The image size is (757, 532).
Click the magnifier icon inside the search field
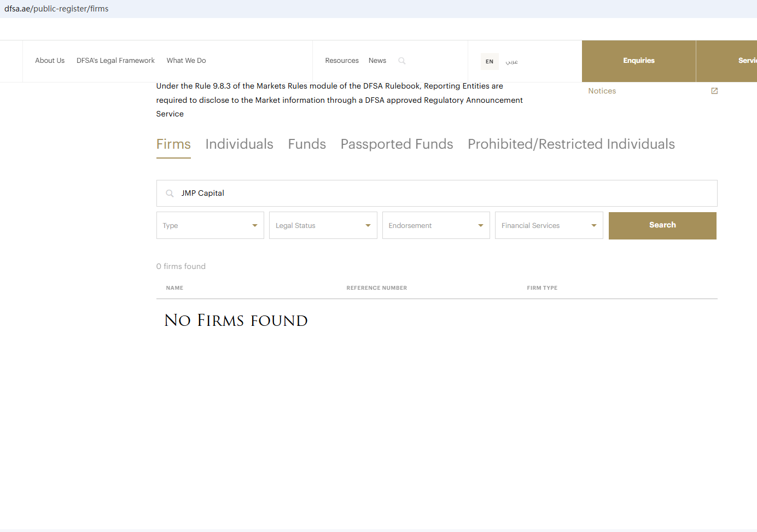tap(170, 194)
